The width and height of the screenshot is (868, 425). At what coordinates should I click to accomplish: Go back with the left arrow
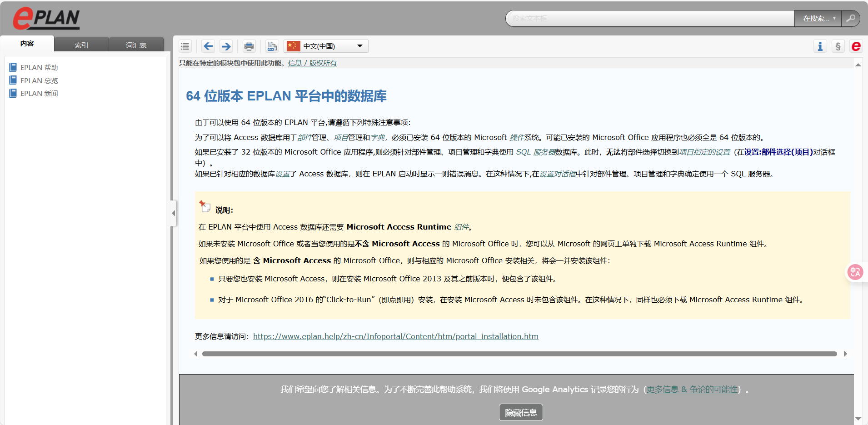coord(208,46)
